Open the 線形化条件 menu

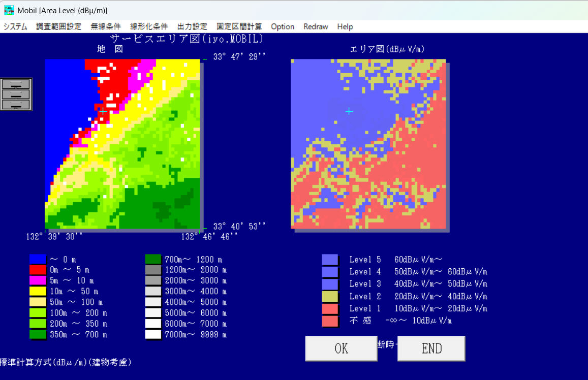click(149, 27)
